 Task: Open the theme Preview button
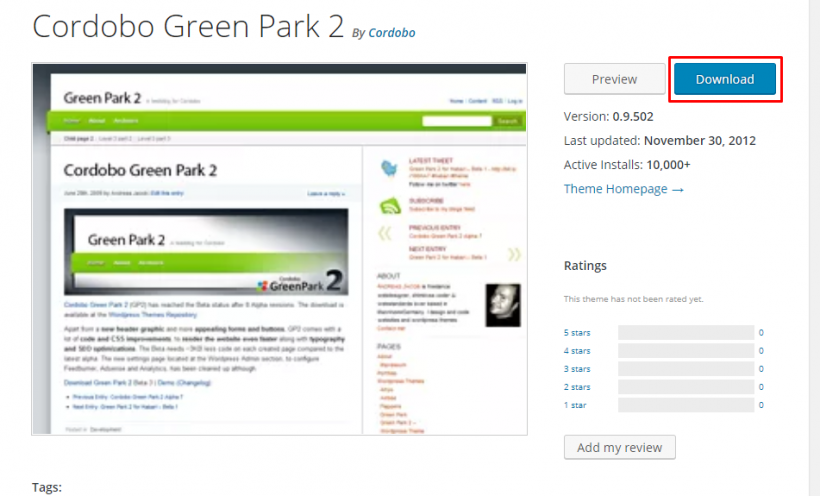614,79
